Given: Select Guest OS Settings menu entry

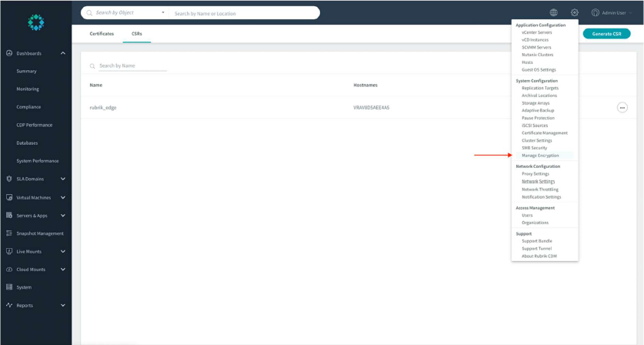Looking at the screenshot, I should [x=539, y=70].
